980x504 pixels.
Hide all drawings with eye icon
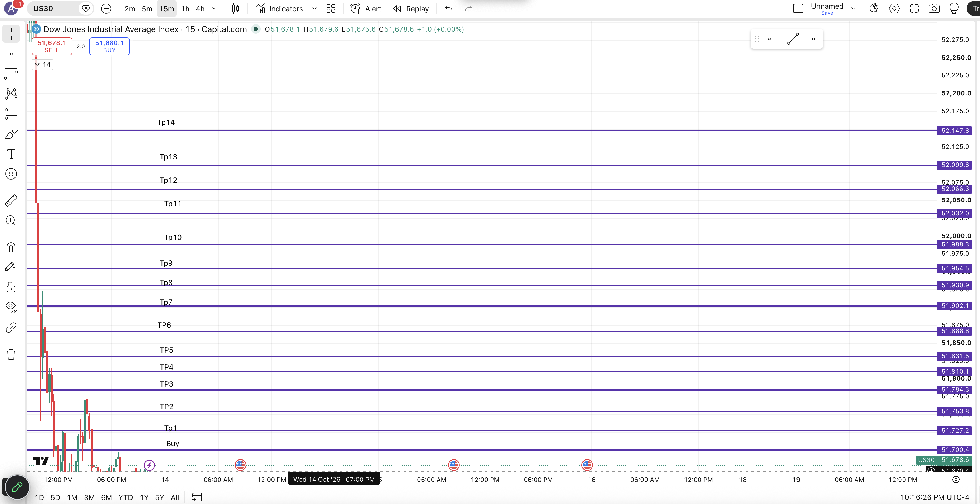[11, 307]
